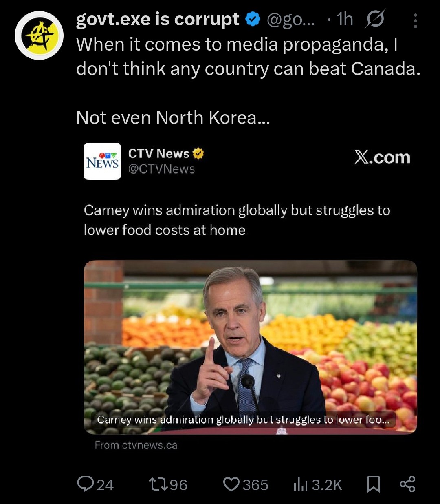Tap the blue verified badge
Viewport: 440px width, 504px height.
[x=253, y=19]
